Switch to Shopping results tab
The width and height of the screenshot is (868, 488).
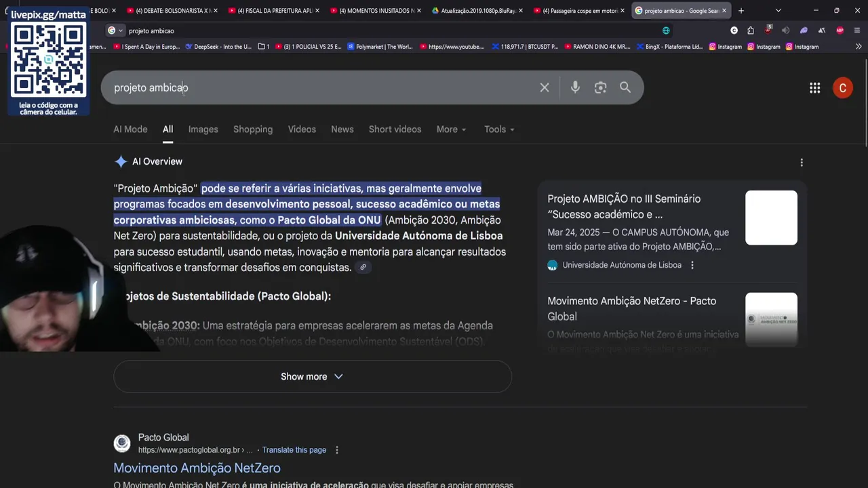point(253,129)
